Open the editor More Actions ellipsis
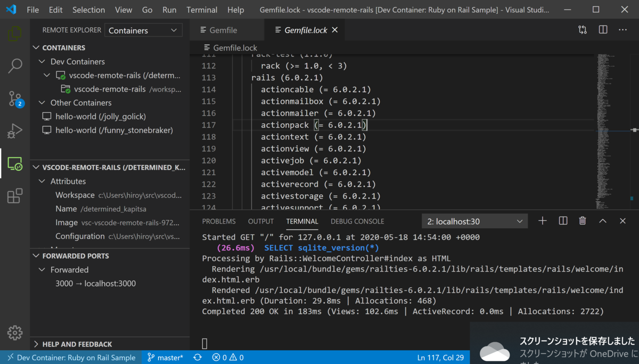Screen dimensions: 639x364 click(622, 30)
